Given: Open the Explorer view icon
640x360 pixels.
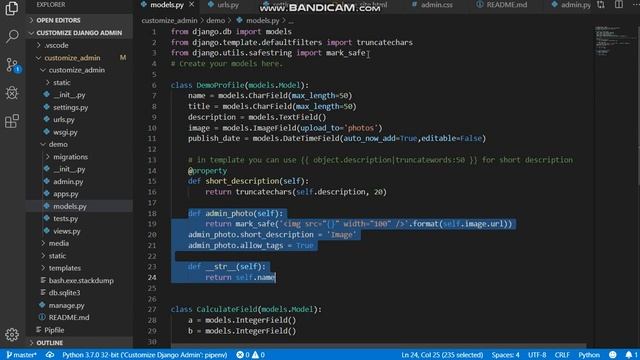Looking at the screenshot, I should pos(12,8).
